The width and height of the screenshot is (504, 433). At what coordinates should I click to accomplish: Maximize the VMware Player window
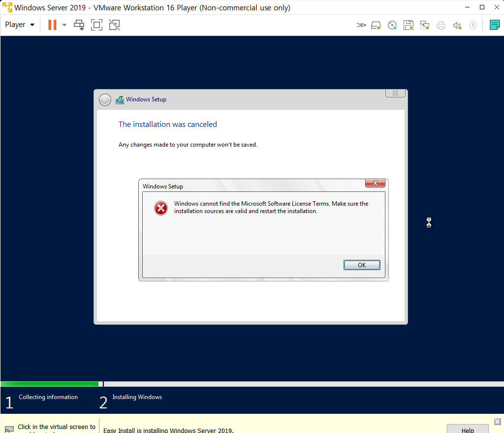point(482,7)
